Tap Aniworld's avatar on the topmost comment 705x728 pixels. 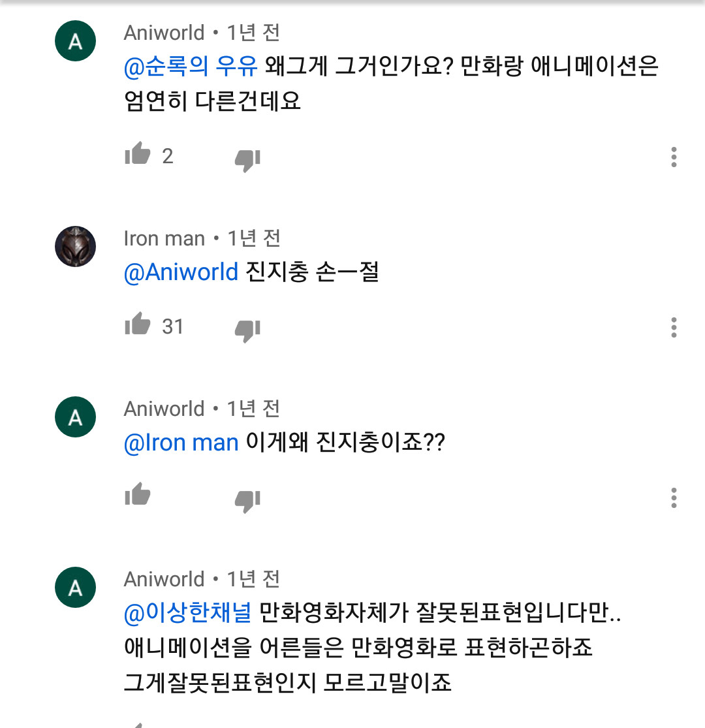click(x=76, y=42)
